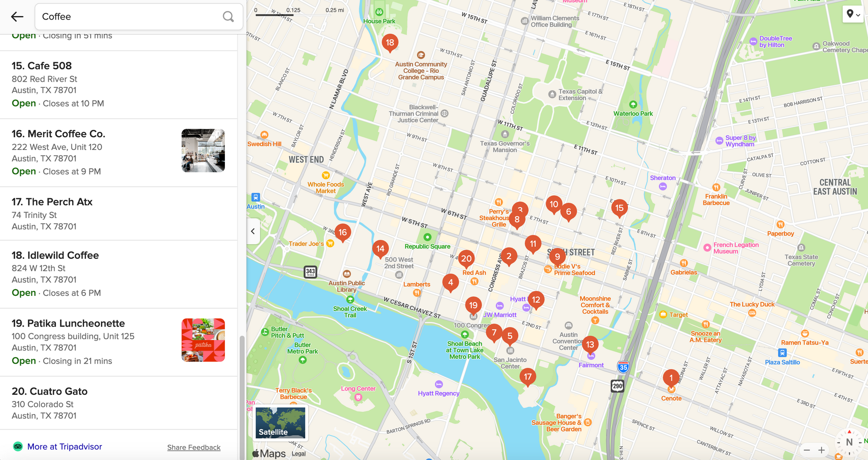The height and width of the screenshot is (460, 868).
Task: Click the Coffee search input field
Action: click(139, 17)
